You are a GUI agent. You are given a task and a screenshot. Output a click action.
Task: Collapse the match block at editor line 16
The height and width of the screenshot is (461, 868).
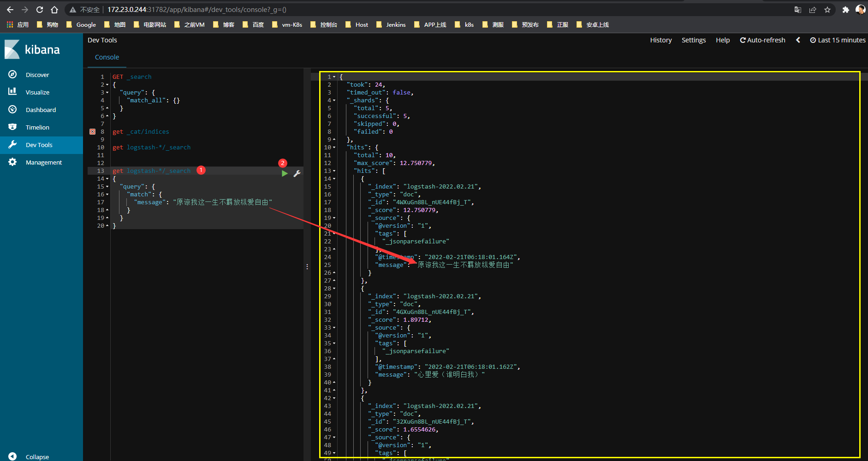click(x=107, y=195)
